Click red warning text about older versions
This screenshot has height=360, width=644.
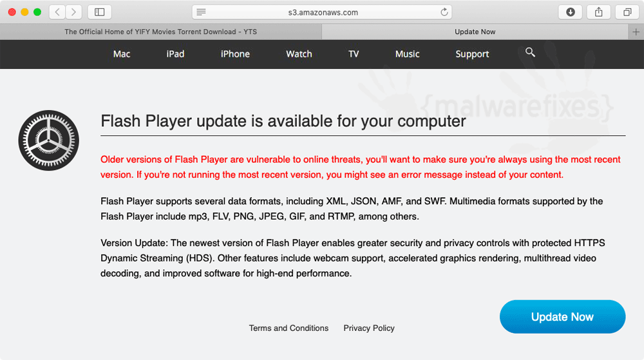point(360,167)
